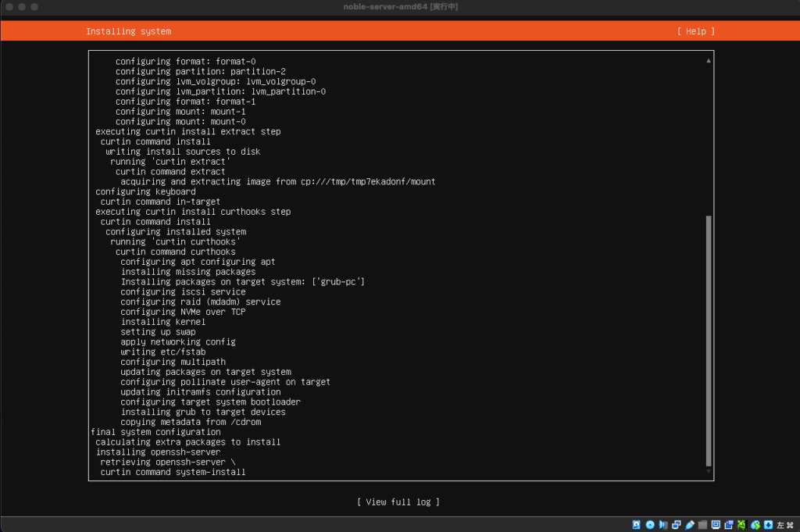Click the 'Installing system' header title

point(129,31)
